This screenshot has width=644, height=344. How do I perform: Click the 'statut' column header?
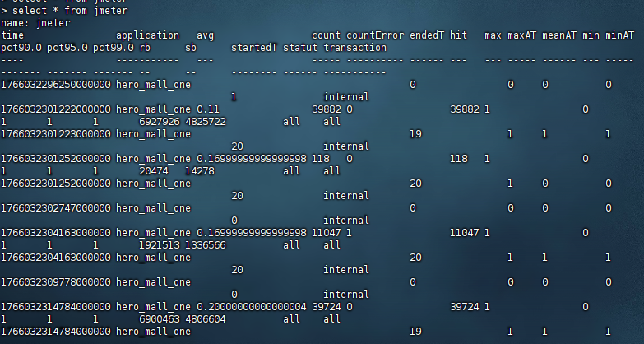[x=300, y=48]
